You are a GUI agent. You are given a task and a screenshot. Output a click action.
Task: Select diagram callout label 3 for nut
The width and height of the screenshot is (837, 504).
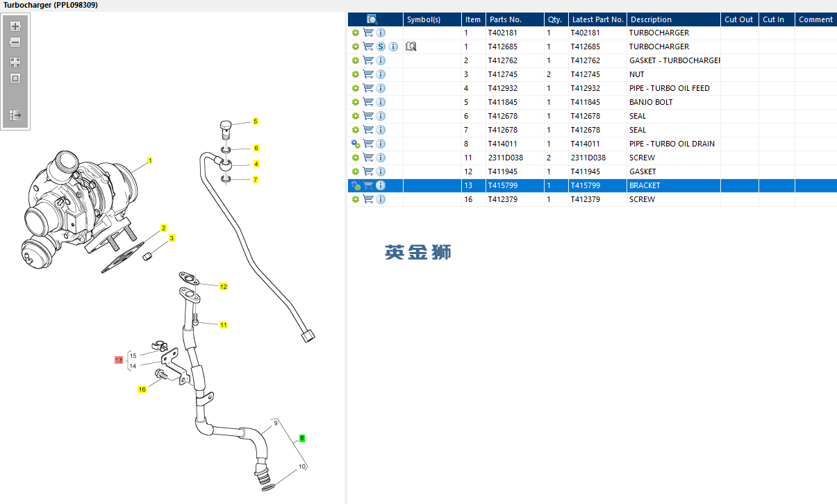click(172, 238)
